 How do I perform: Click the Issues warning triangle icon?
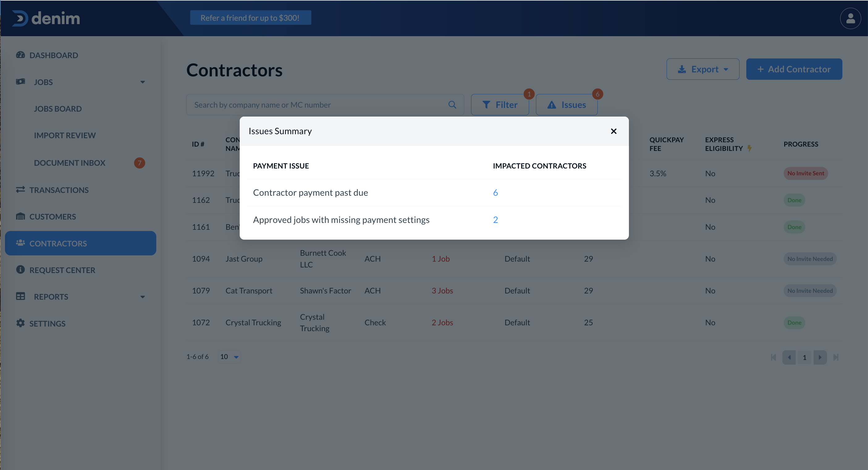pyautogui.click(x=552, y=105)
